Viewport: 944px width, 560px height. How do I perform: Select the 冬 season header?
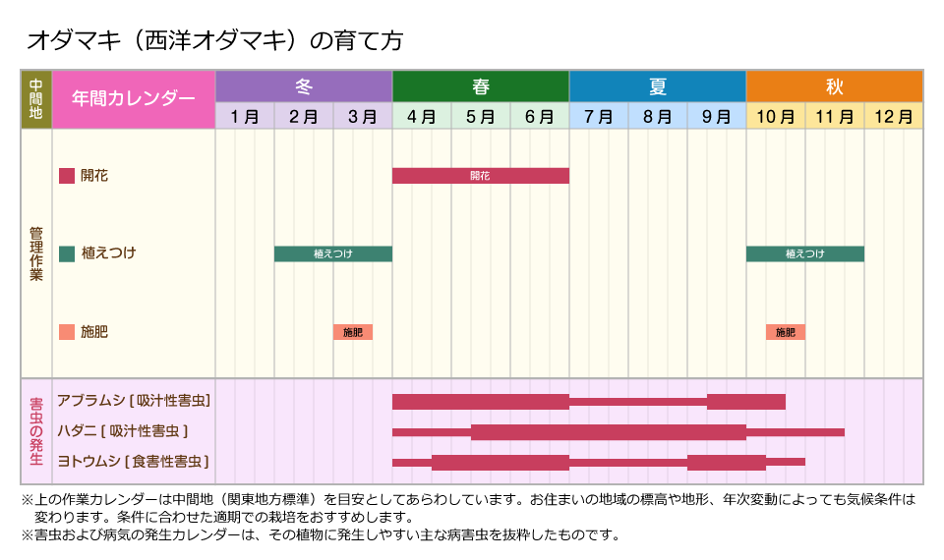coord(304,86)
